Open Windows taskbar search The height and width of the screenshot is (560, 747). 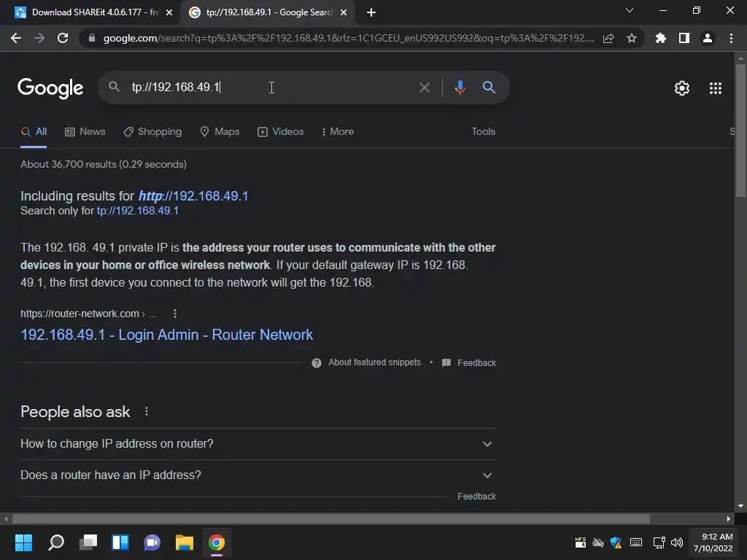click(56, 542)
